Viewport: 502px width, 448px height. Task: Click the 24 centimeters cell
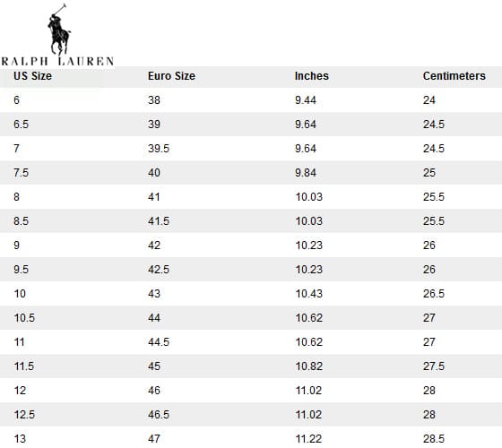coord(429,100)
